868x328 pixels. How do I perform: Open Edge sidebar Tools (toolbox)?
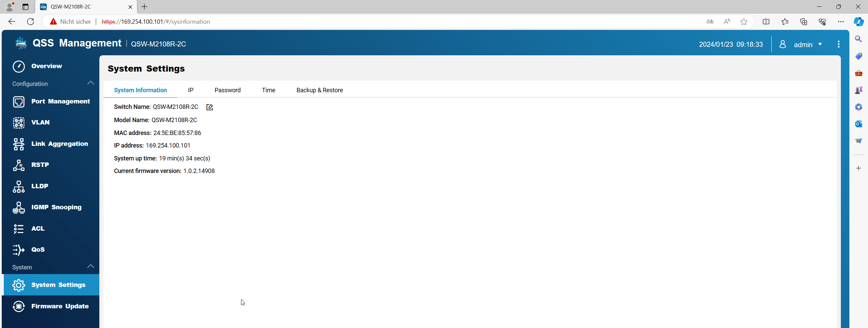[859, 73]
